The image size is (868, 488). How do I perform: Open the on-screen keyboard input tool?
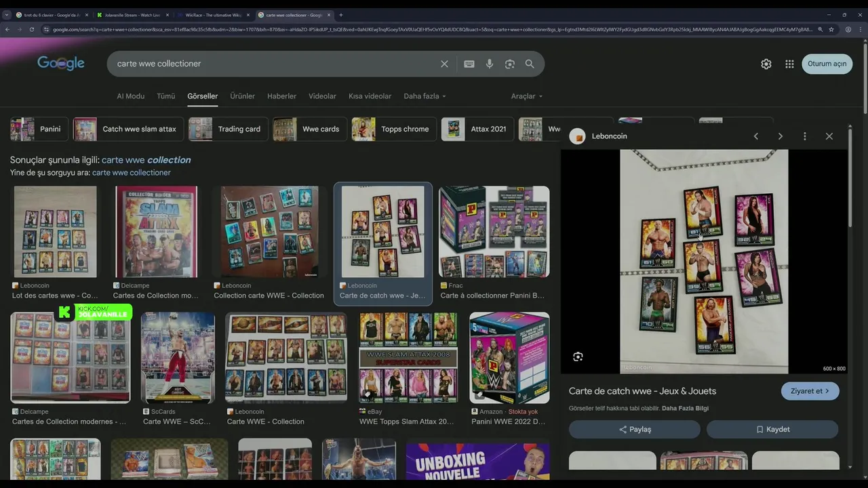pyautogui.click(x=469, y=64)
